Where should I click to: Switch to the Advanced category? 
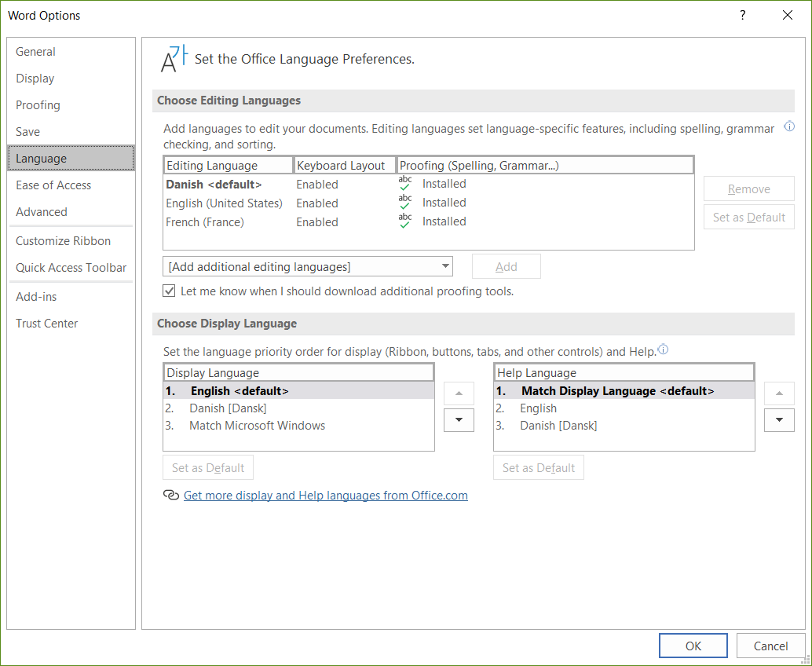(71, 212)
